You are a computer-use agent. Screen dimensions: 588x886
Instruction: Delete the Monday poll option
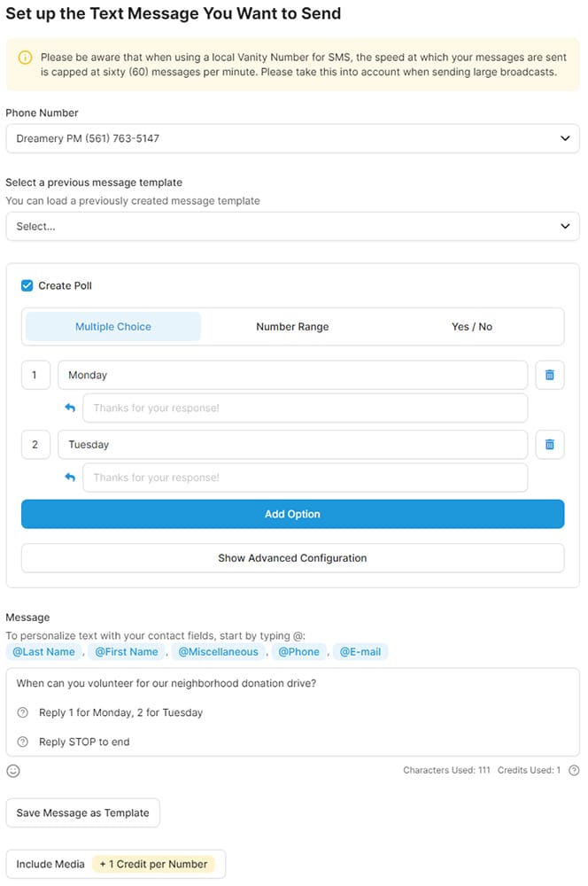[x=549, y=375]
